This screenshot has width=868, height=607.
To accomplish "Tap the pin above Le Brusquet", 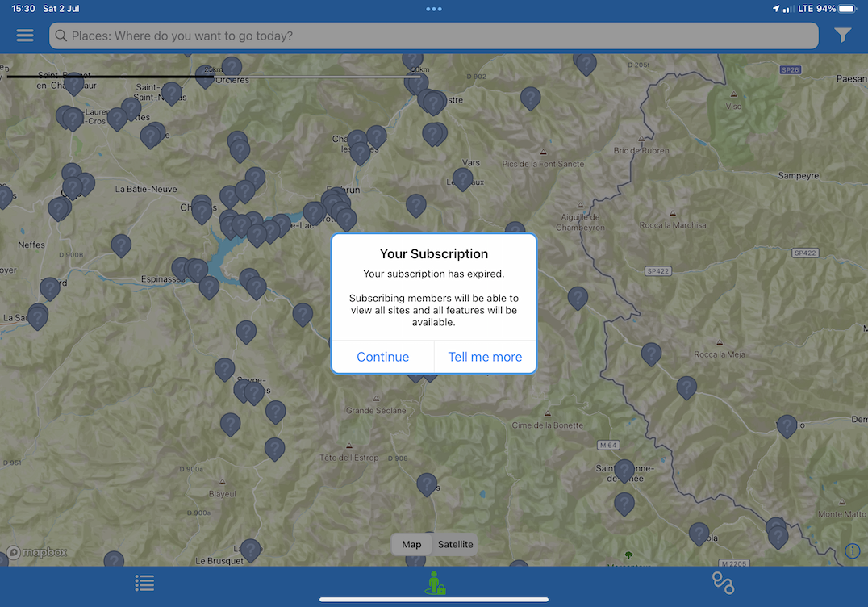I will tap(251, 549).
